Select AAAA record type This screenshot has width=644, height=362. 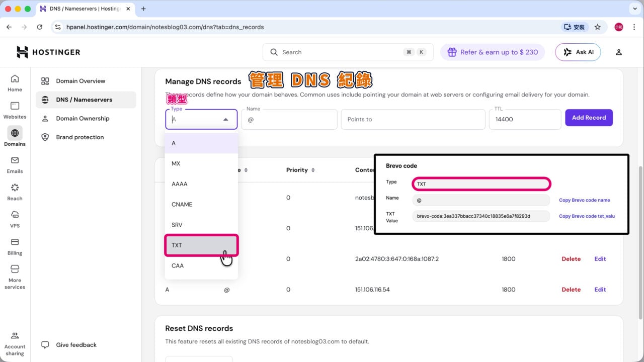(201, 184)
